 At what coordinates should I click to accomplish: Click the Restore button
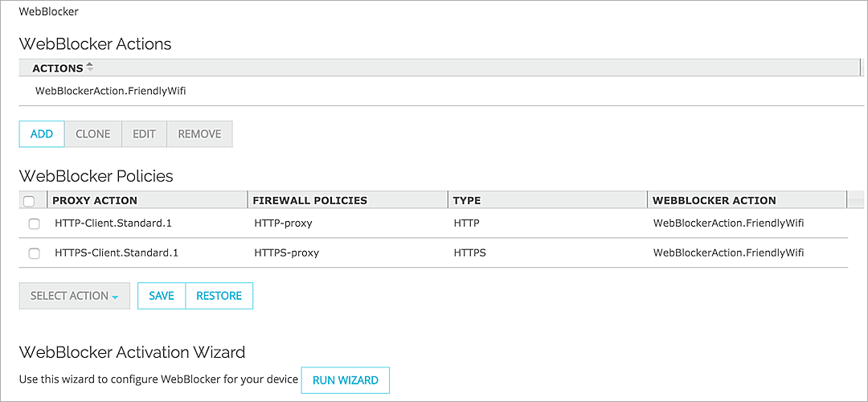219,296
